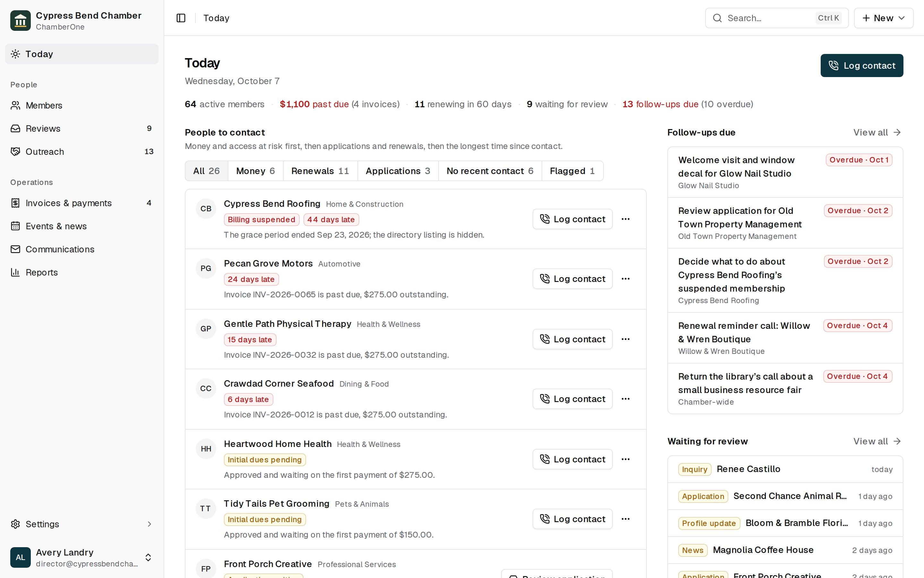Select the All 26 filter tab
Viewport: 924px width, 578px height.
click(206, 171)
